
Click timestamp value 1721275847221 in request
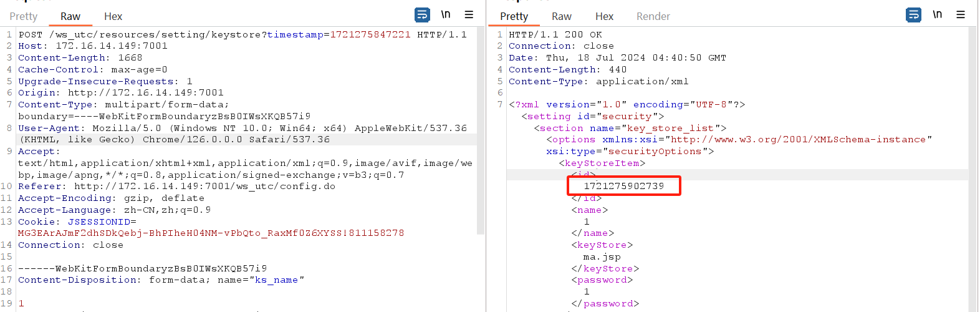[370, 34]
